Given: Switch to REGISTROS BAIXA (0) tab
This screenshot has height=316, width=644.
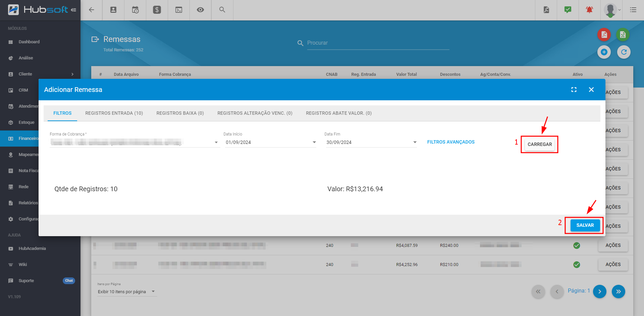Looking at the screenshot, I should (x=180, y=113).
